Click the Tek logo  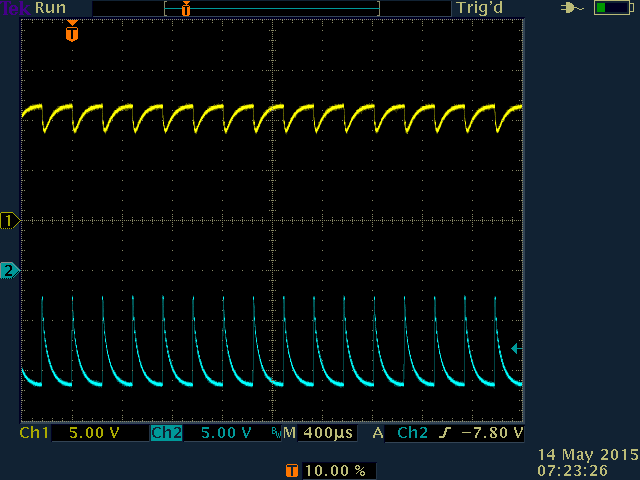click(x=16, y=8)
